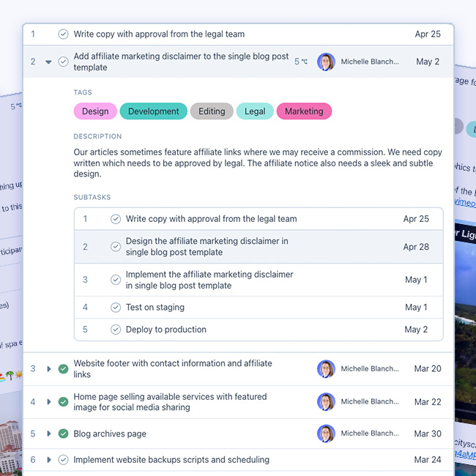Open 'Website footer with contact information' title
This screenshot has width=476, height=476.
173,369
